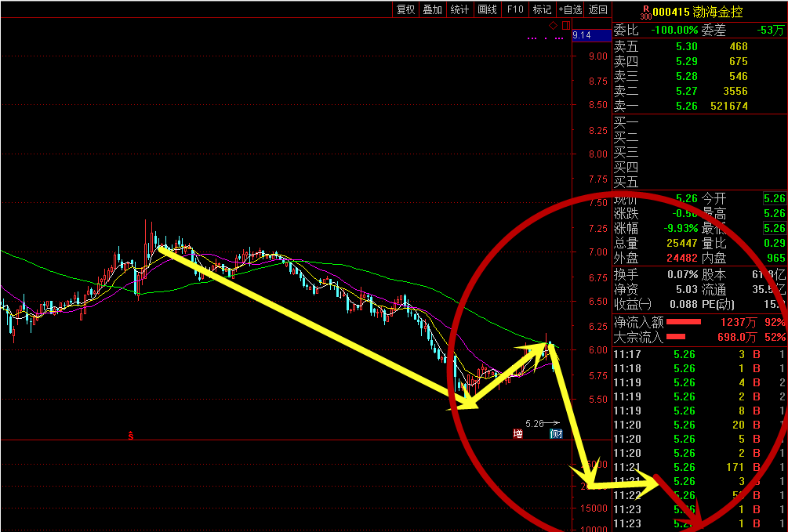Click the 标记 mark button
The width and height of the screenshot is (788, 532).
[x=542, y=9]
